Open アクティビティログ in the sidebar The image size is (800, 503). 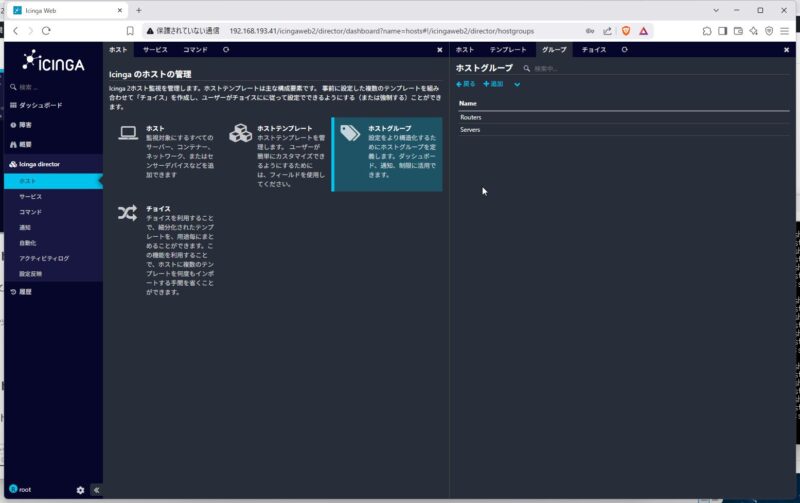[44, 258]
